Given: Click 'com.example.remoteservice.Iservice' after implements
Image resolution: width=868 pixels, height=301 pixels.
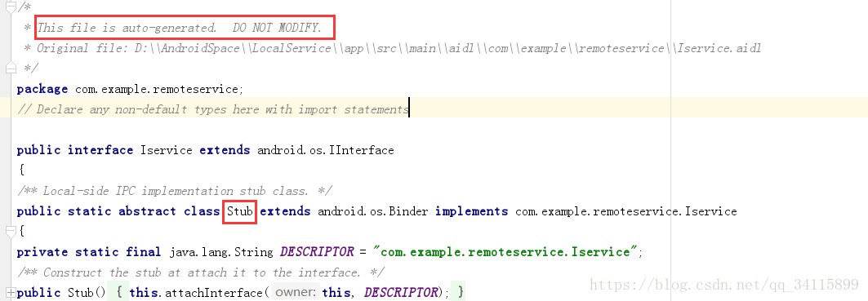Looking at the screenshot, I should pyautogui.click(x=626, y=211).
